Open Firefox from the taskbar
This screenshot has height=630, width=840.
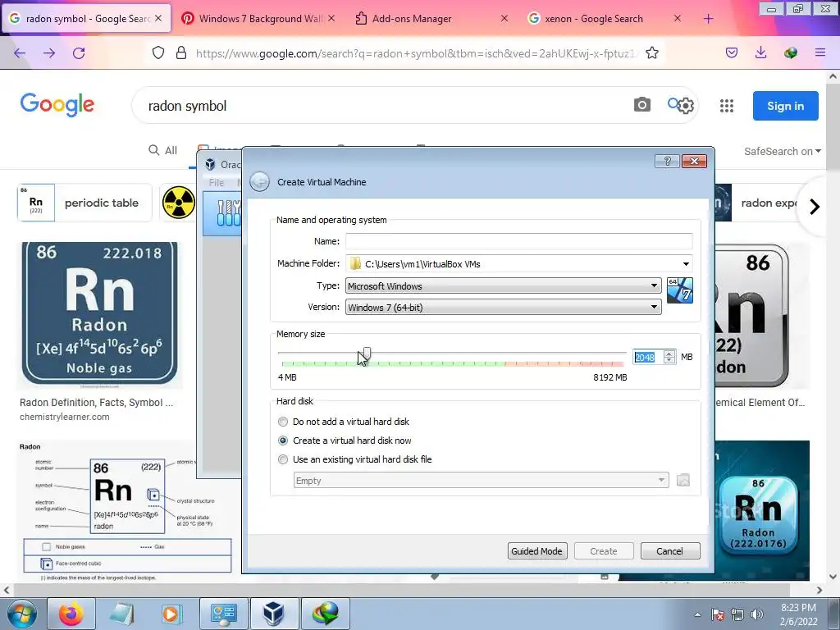pyautogui.click(x=71, y=614)
